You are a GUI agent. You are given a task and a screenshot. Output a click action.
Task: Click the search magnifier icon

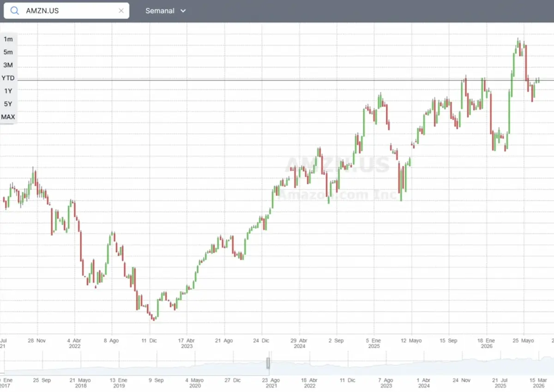pos(15,11)
